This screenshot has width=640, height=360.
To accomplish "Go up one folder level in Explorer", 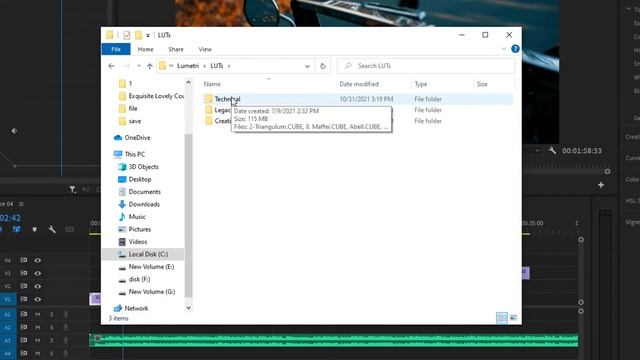I will pos(149,66).
